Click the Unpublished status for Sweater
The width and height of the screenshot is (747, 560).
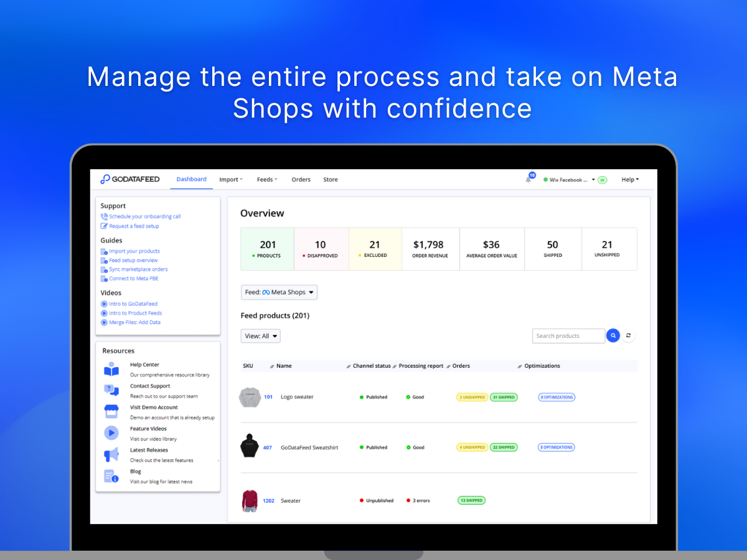[377, 501]
